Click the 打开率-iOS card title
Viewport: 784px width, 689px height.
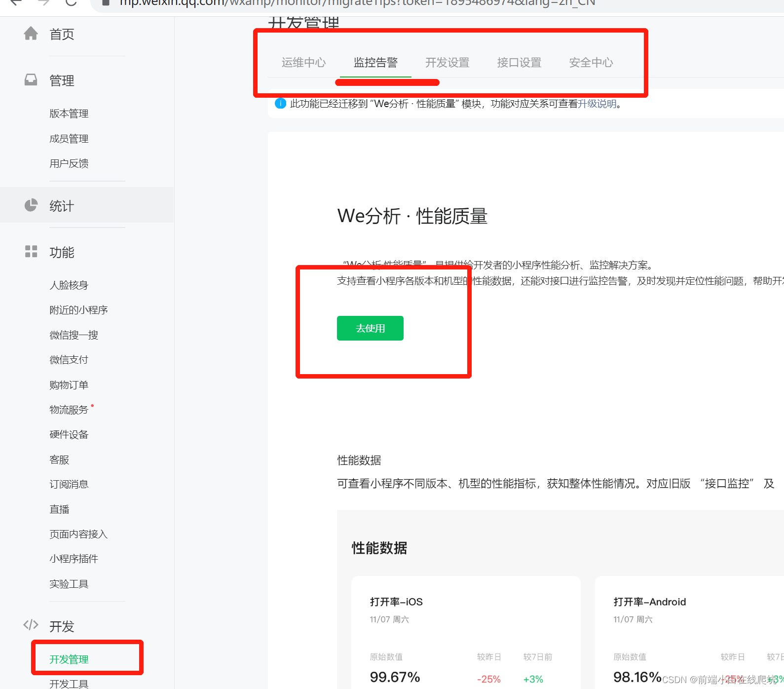396,602
